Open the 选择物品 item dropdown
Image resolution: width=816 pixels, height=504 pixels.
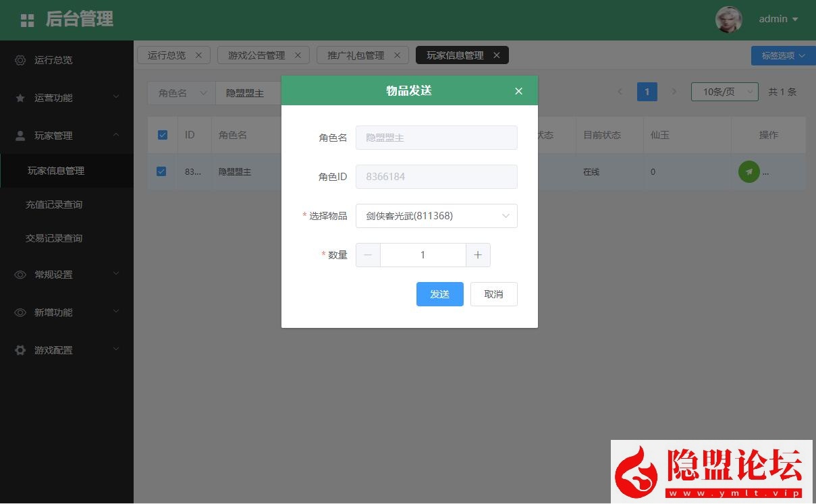click(x=436, y=216)
